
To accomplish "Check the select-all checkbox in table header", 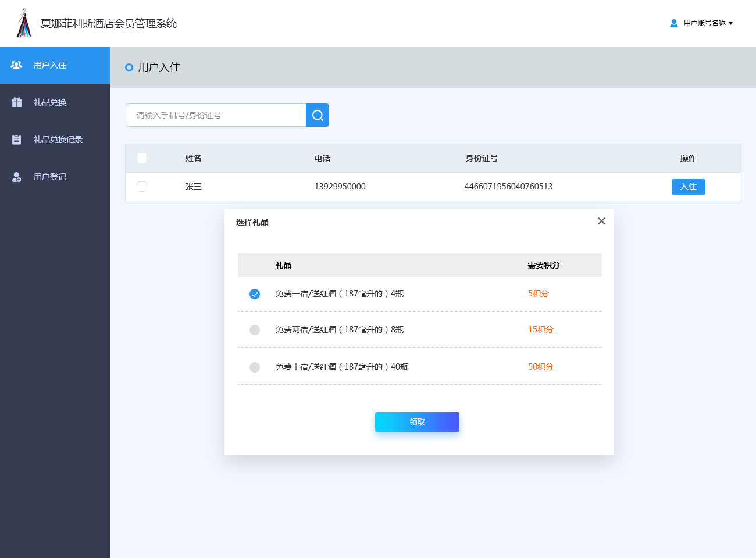I will (x=142, y=158).
